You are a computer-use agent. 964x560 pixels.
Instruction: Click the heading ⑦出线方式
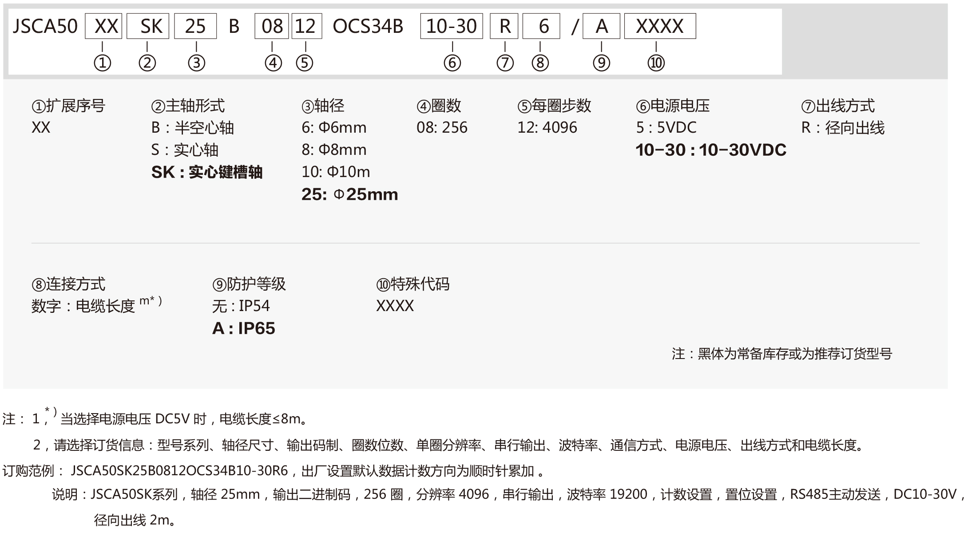[838, 106]
